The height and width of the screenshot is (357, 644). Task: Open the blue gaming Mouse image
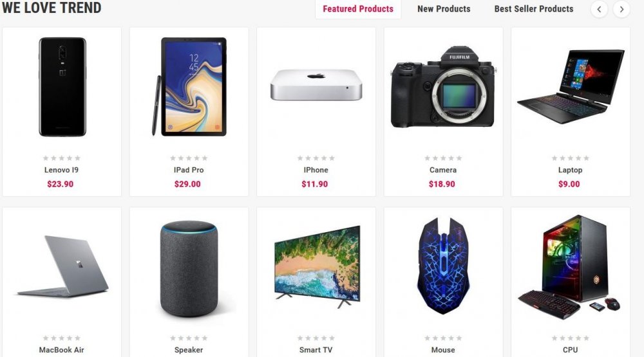443,266
